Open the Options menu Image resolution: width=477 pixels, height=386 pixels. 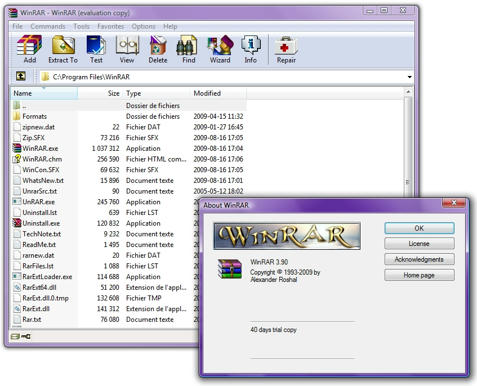tap(143, 26)
